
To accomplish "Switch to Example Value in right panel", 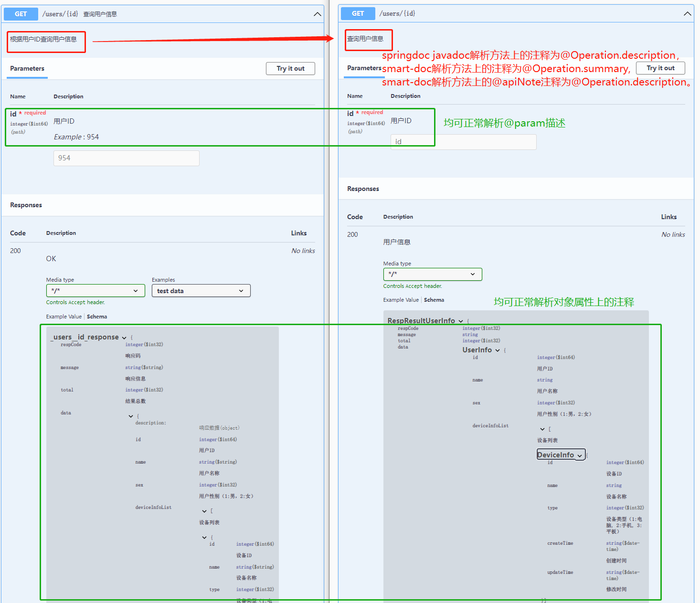I will [x=401, y=300].
